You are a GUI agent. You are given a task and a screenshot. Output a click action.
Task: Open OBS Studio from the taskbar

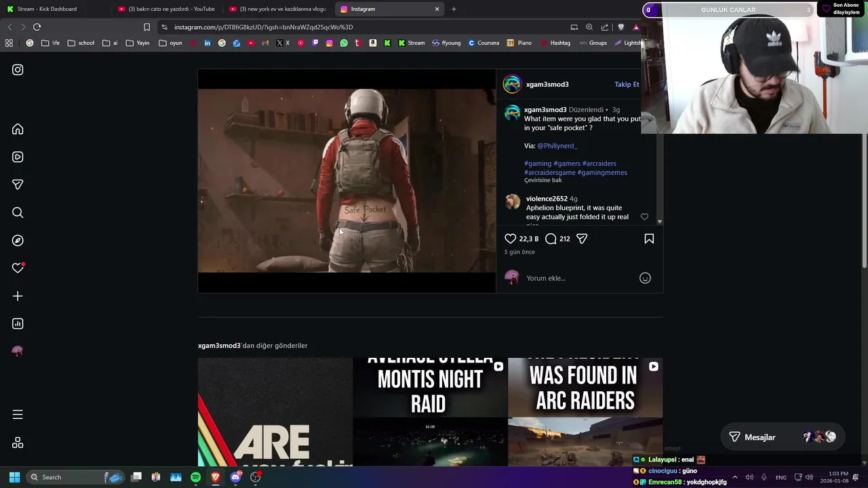(x=256, y=477)
